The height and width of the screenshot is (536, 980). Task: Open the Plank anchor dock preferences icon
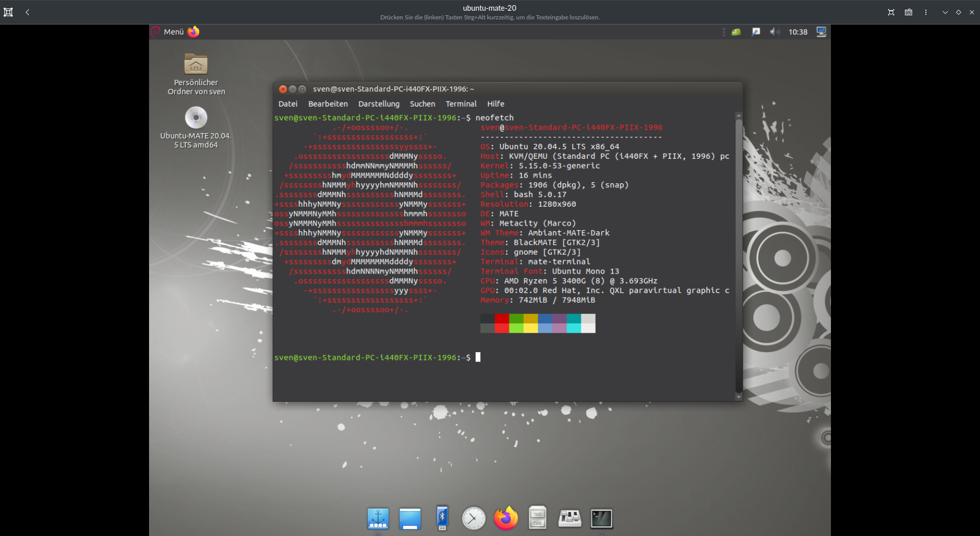[x=378, y=519]
